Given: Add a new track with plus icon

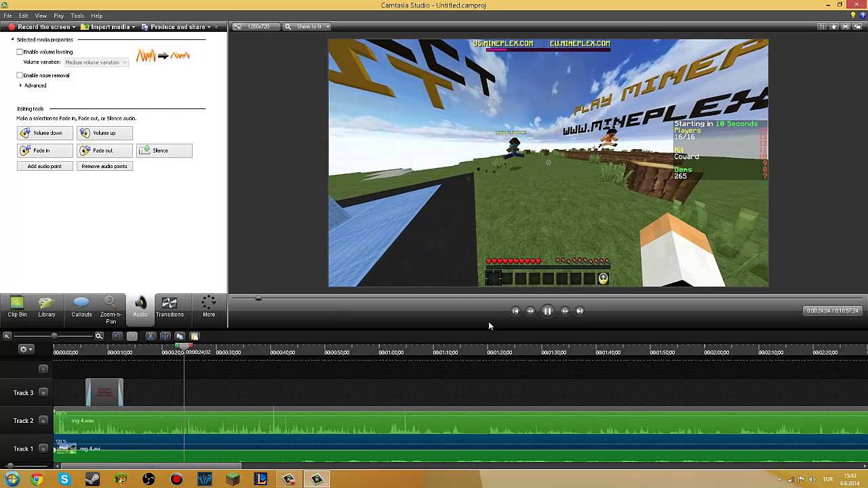Looking at the screenshot, I should [43, 369].
